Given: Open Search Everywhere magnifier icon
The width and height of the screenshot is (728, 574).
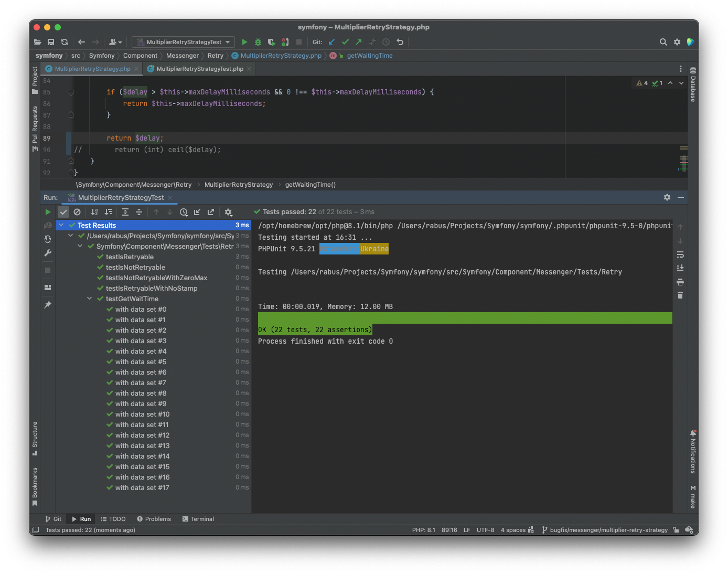Looking at the screenshot, I should point(663,42).
